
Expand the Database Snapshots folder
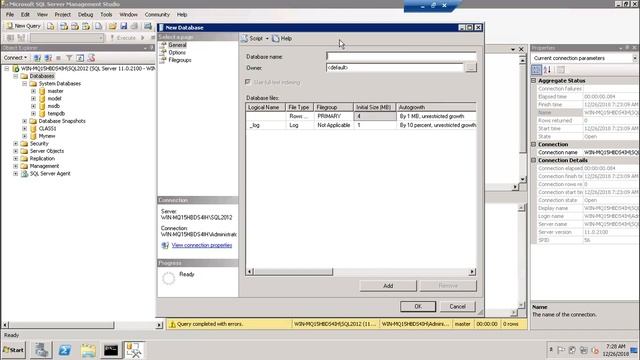pyautogui.click(x=24, y=121)
